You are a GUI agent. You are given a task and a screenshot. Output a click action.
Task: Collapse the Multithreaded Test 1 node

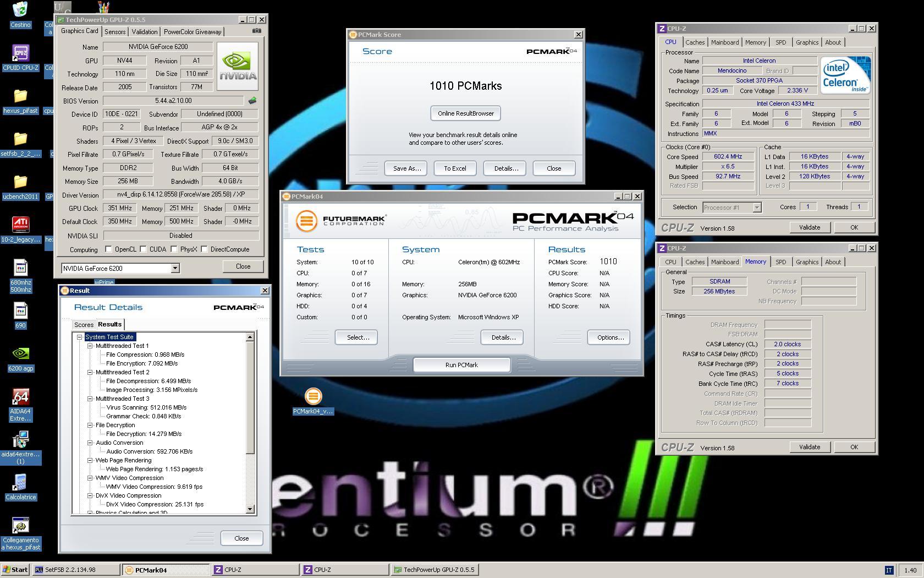pyautogui.click(x=90, y=346)
